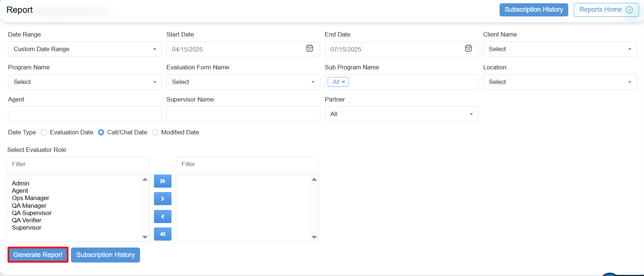Select the Call/Chat Date radio button
This screenshot has height=276, width=644.
(101, 132)
